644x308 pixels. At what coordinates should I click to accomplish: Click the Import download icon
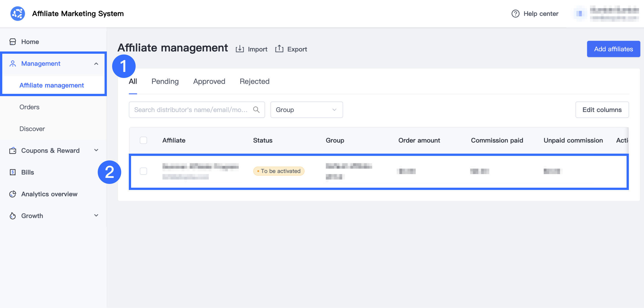(x=239, y=49)
